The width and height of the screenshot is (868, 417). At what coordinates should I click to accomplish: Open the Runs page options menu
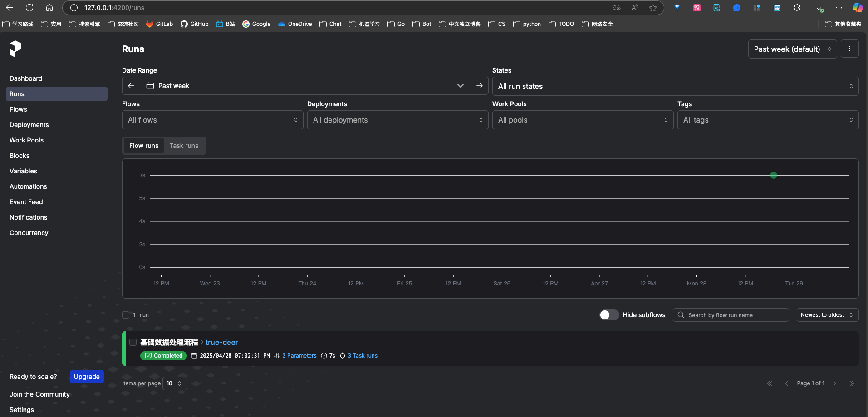(x=850, y=49)
